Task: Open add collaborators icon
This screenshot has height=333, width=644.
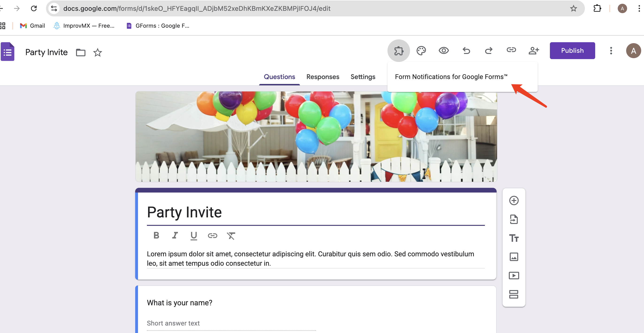Action: 533,51
